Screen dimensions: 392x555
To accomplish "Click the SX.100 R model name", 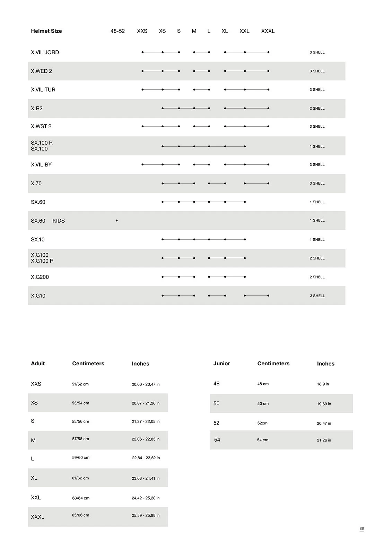I will pos(42,143).
